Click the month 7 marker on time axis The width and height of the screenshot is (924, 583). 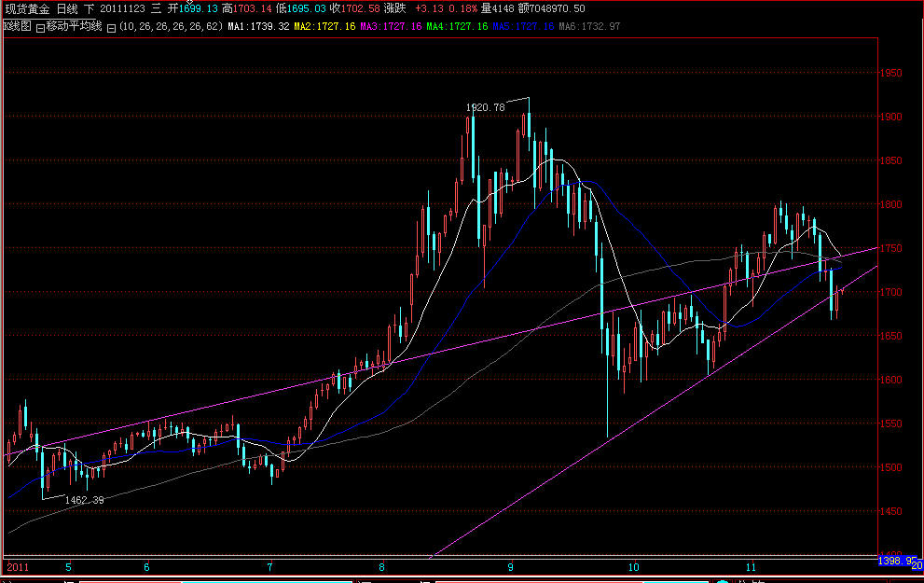[x=269, y=567]
